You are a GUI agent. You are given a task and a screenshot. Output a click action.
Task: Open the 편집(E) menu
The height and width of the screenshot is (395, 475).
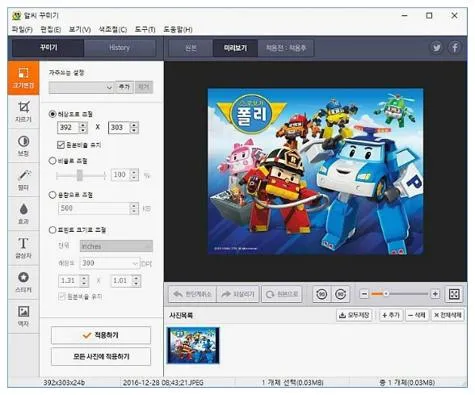[51, 30]
